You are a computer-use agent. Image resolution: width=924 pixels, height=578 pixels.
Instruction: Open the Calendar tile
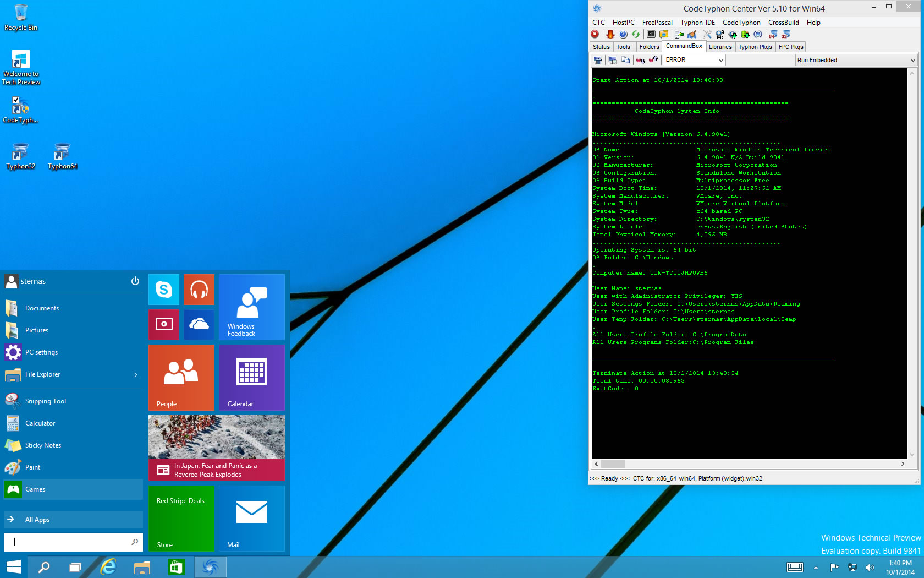tap(252, 378)
